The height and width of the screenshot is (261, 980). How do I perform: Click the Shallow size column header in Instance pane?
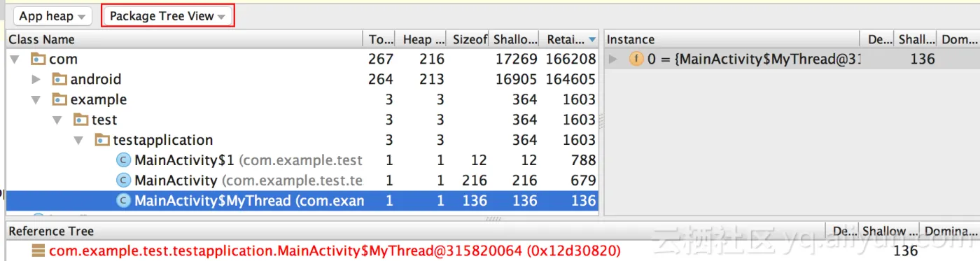pyautogui.click(x=916, y=39)
